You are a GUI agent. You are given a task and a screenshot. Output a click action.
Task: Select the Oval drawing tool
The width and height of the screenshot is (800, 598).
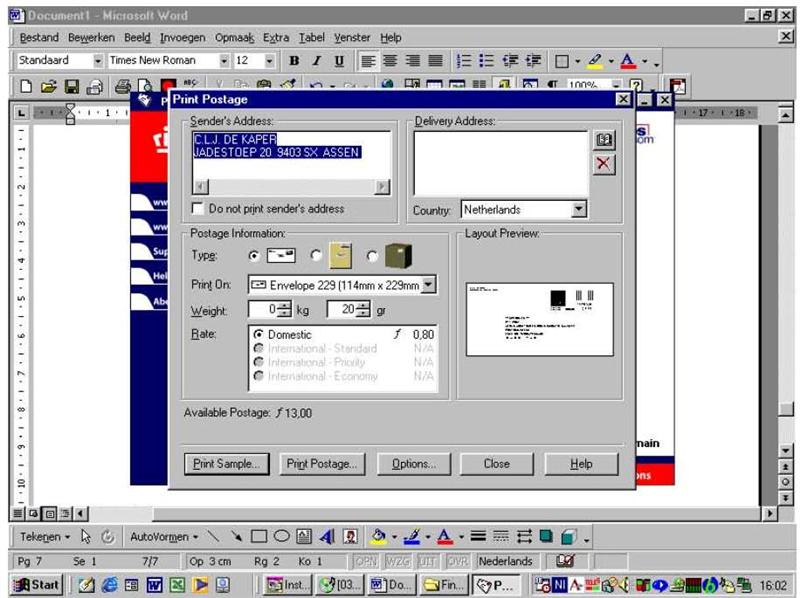(x=282, y=536)
